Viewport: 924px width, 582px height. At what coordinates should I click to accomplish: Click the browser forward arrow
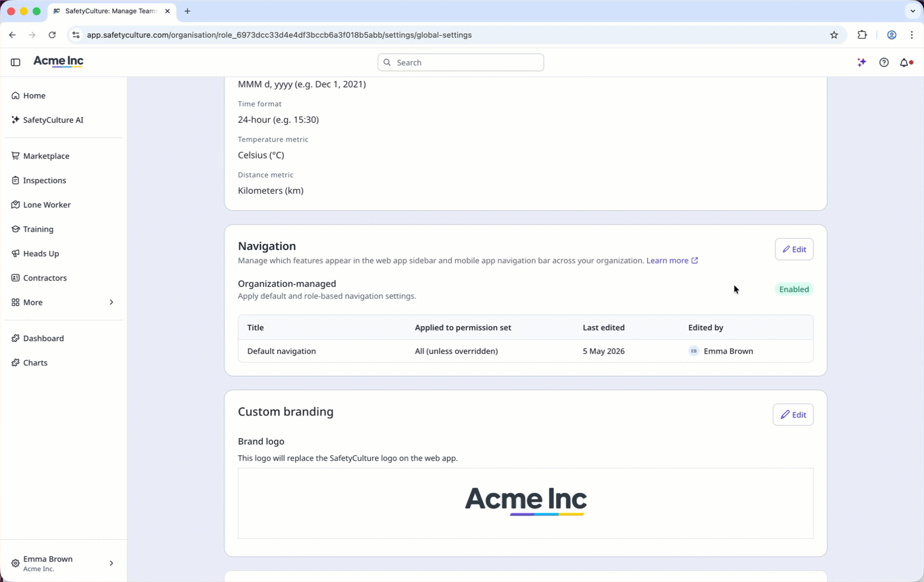click(x=32, y=35)
